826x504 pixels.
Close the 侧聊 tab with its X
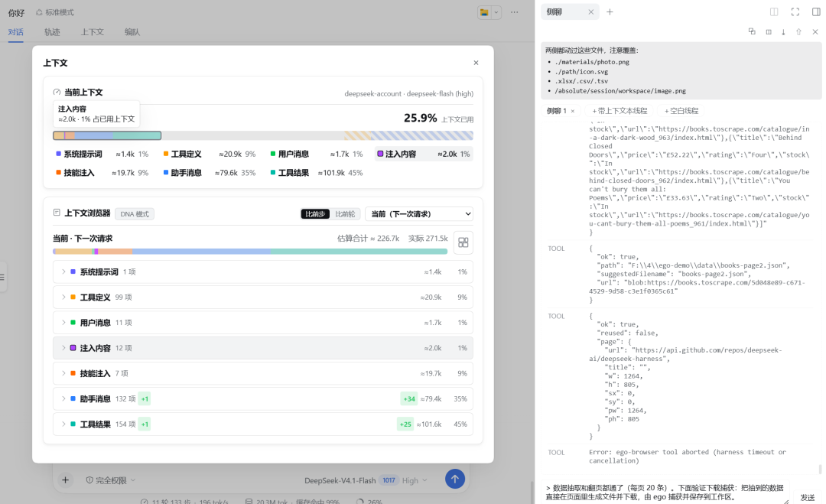pos(590,12)
